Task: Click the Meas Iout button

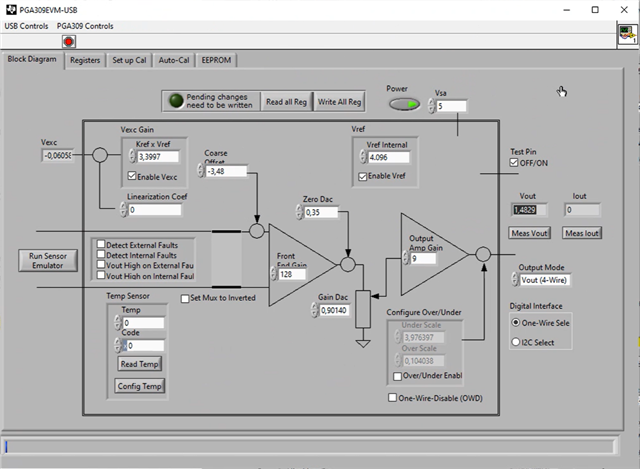Action: pos(582,233)
